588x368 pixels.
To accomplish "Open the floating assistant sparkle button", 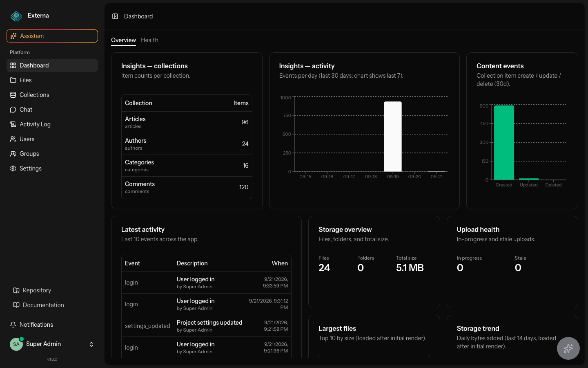I will (x=568, y=348).
